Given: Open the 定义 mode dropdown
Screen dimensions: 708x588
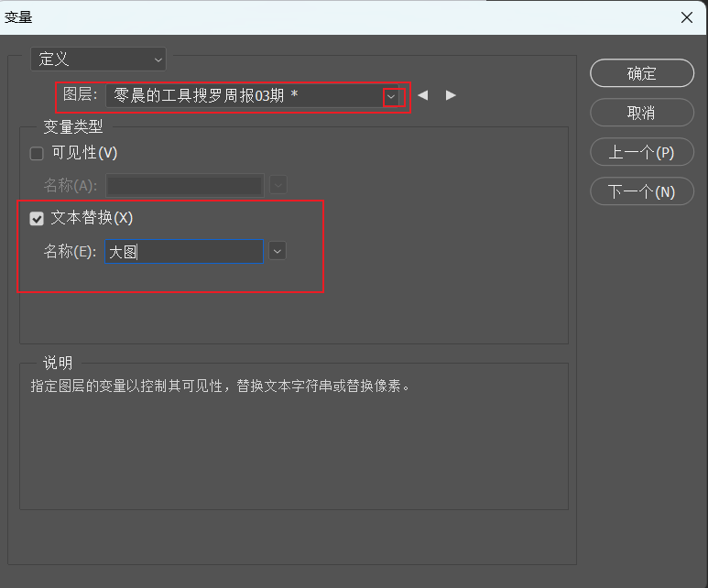Looking at the screenshot, I should pyautogui.click(x=98, y=60).
